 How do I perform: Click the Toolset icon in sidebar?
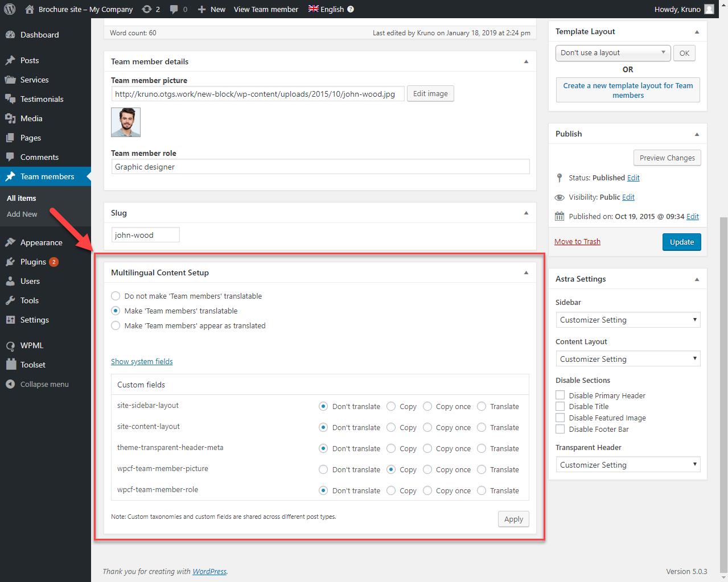click(10, 365)
